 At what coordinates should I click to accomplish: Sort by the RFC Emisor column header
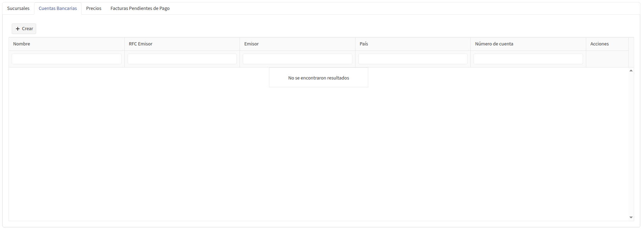point(182,44)
